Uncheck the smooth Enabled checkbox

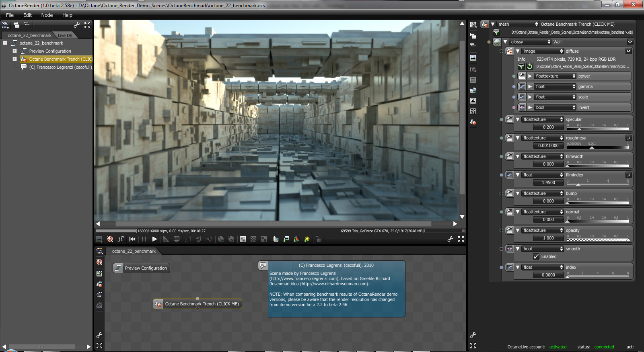click(536, 256)
